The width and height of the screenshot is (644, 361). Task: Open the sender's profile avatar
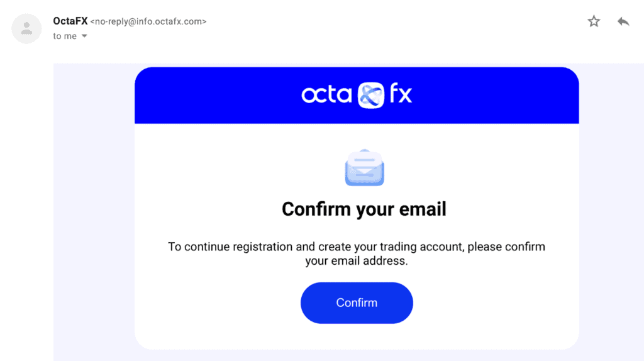point(26,29)
